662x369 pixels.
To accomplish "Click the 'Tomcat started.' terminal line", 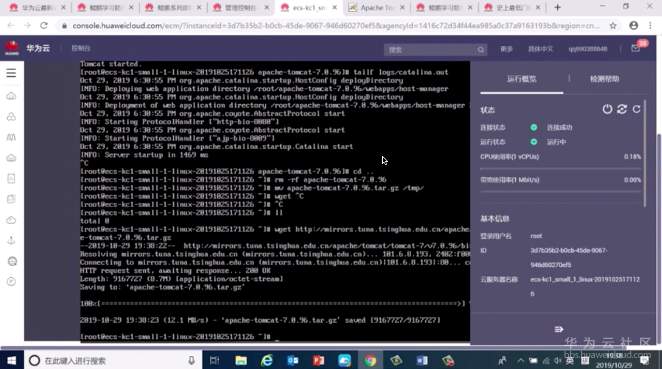I will [110, 64].
